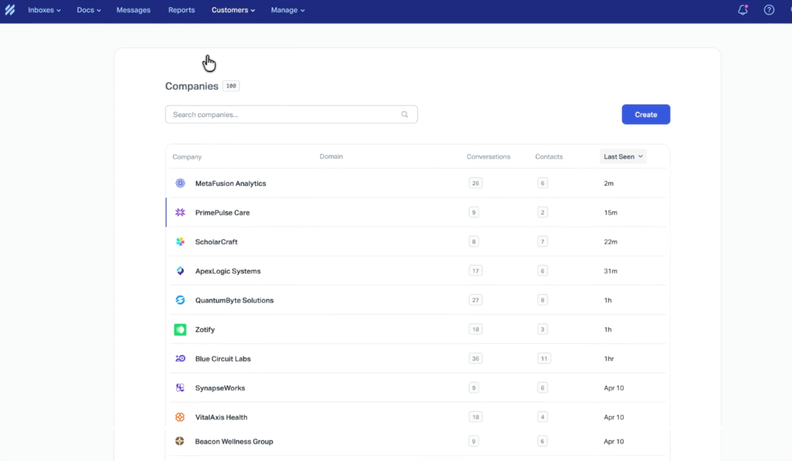This screenshot has height=461, width=792.
Task: Expand the Docs menu
Action: click(88, 10)
